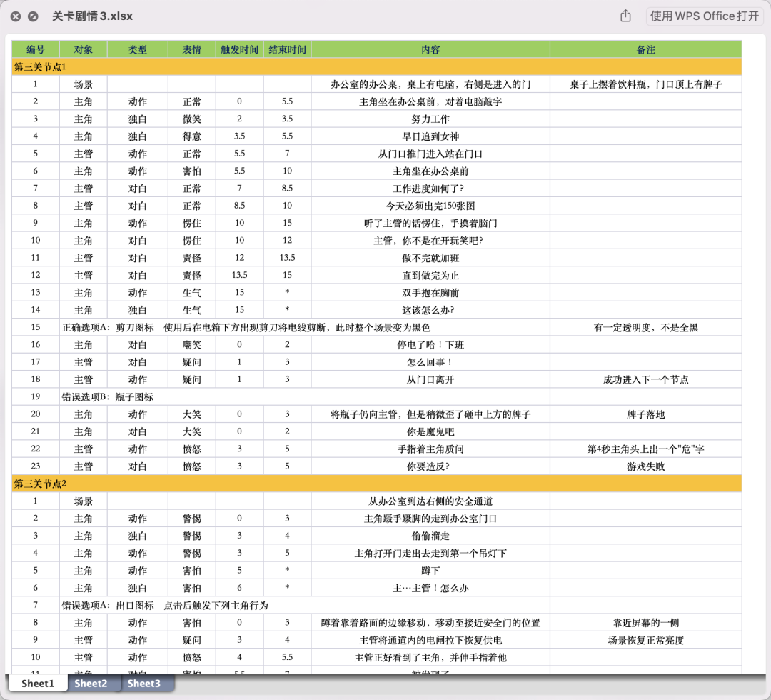Screen dimensions: 771x700
Task: Click the cell 你要造反?
Action: click(430, 466)
